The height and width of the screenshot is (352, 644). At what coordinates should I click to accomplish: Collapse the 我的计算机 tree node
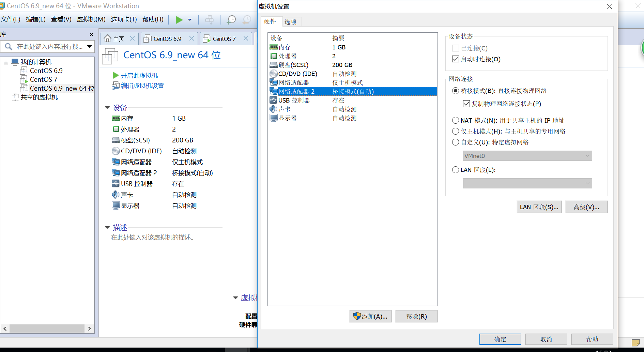6,62
